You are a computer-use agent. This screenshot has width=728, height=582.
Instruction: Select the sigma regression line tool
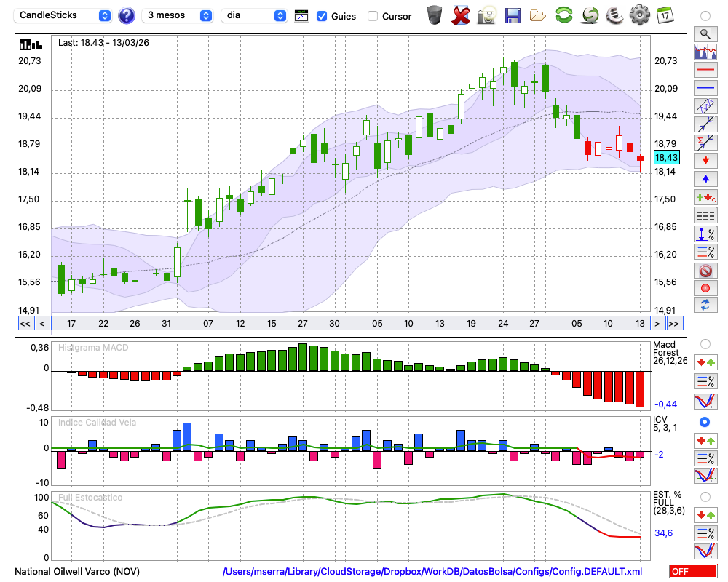coord(705,143)
